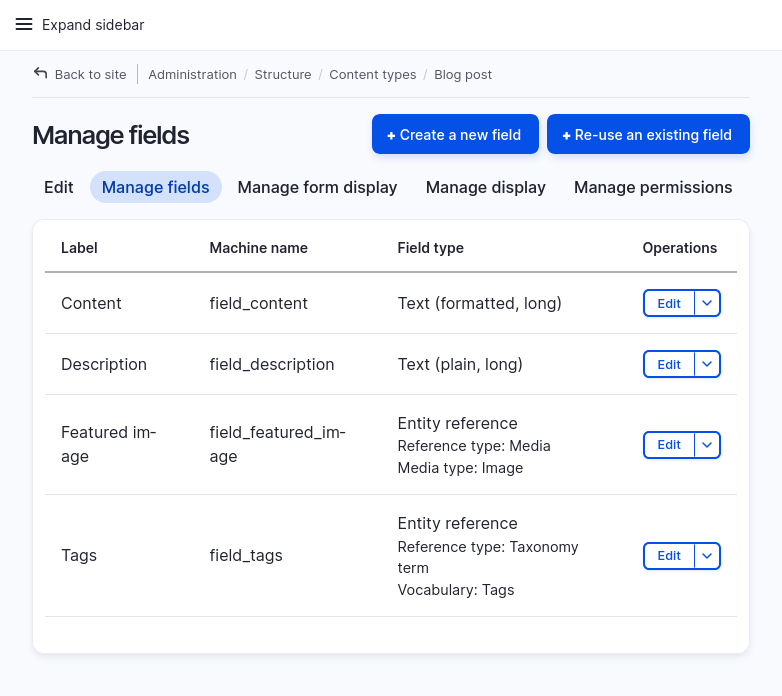Image resolution: width=782 pixels, height=696 pixels.
Task: Go to Content types breadcrumb link
Action: click(x=372, y=75)
